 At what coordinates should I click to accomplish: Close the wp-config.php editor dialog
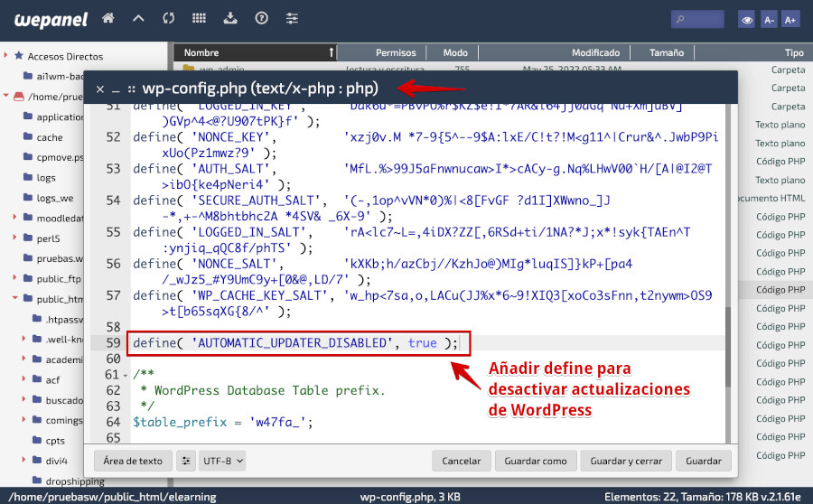[100, 89]
